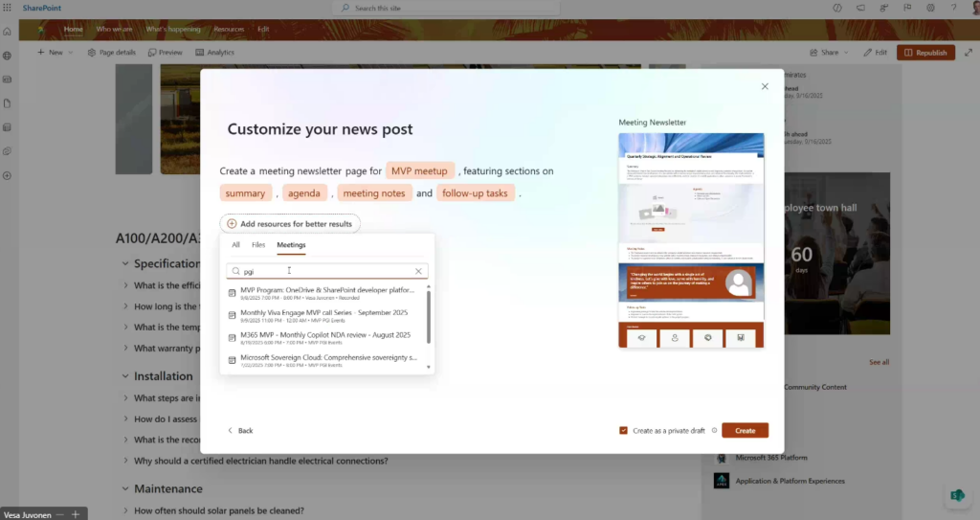Collapse the Installation section
The image size is (980, 520).
pyautogui.click(x=125, y=376)
